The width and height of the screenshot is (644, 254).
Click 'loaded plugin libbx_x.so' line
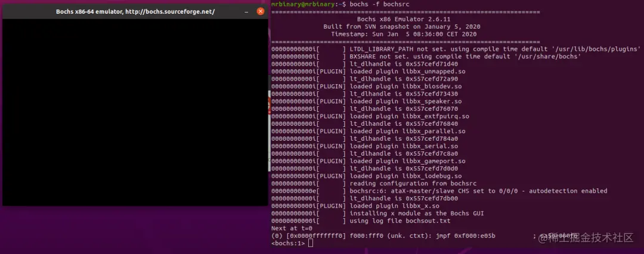[355, 206]
